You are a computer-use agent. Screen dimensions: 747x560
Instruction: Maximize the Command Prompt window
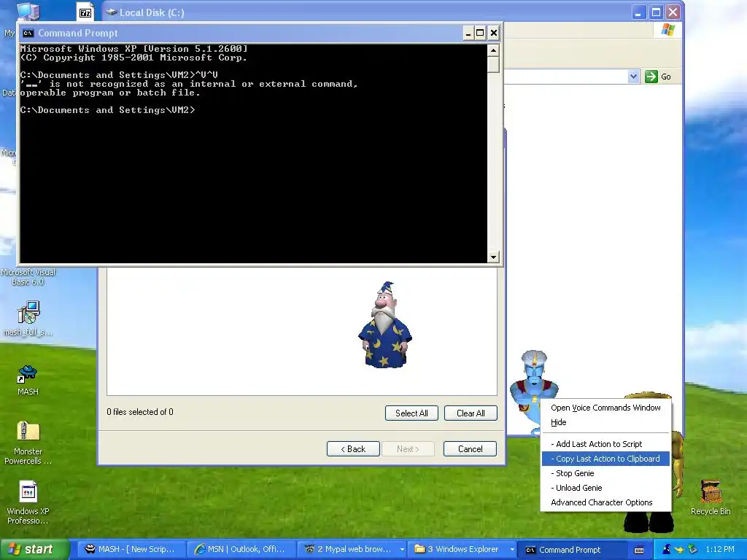480,33
